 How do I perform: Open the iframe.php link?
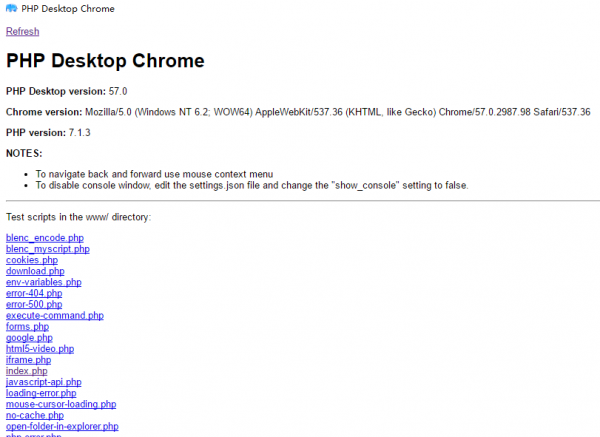[x=28, y=360]
